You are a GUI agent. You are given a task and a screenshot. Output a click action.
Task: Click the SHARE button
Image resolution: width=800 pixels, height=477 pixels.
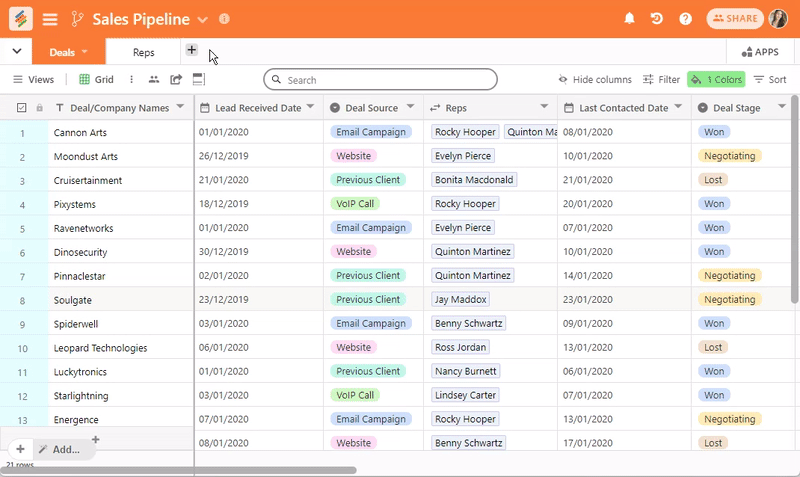(x=735, y=19)
